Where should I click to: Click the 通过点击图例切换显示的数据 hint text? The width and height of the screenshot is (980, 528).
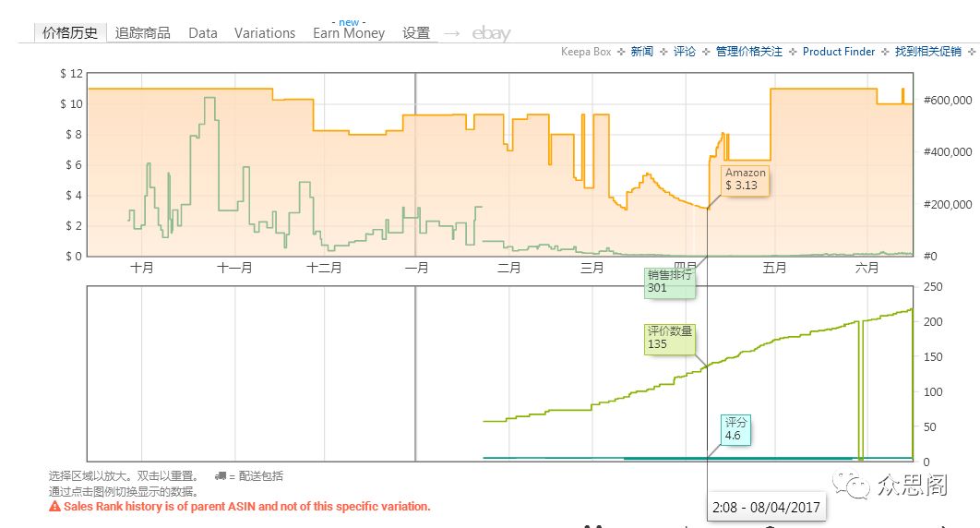124,492
